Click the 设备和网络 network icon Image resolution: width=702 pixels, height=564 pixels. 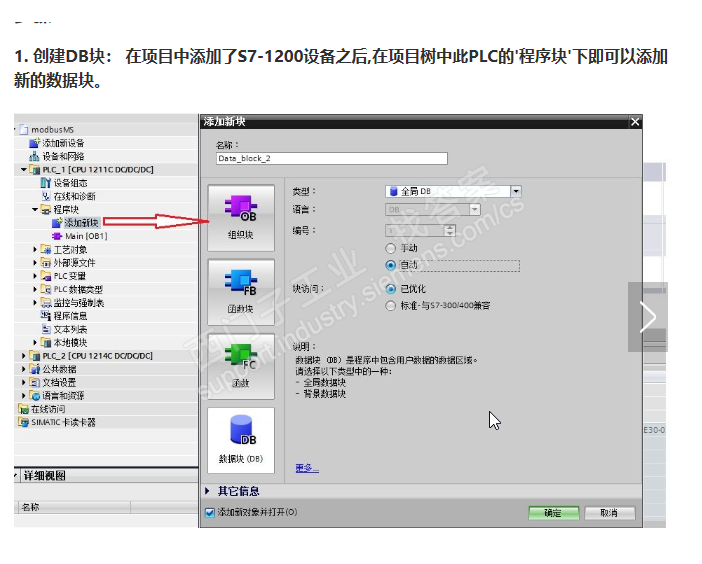click(x=34, y=156)
